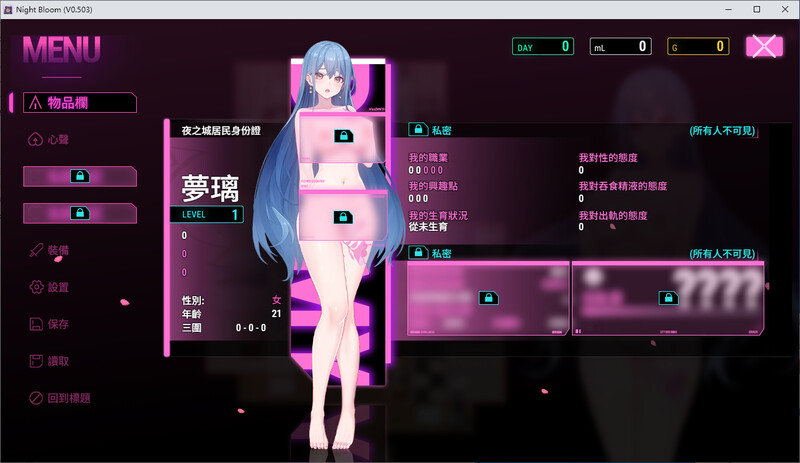The width and height of the screenshot is (800, 463).
Task: Click the 我的興趣點 label
Action: click(433, 186)
